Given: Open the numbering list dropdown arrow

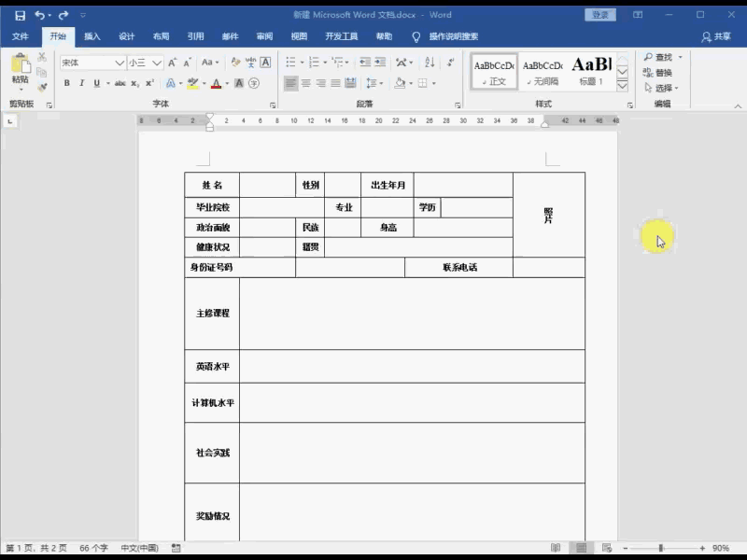Looking at the screenshot, I should pos(325,63).
